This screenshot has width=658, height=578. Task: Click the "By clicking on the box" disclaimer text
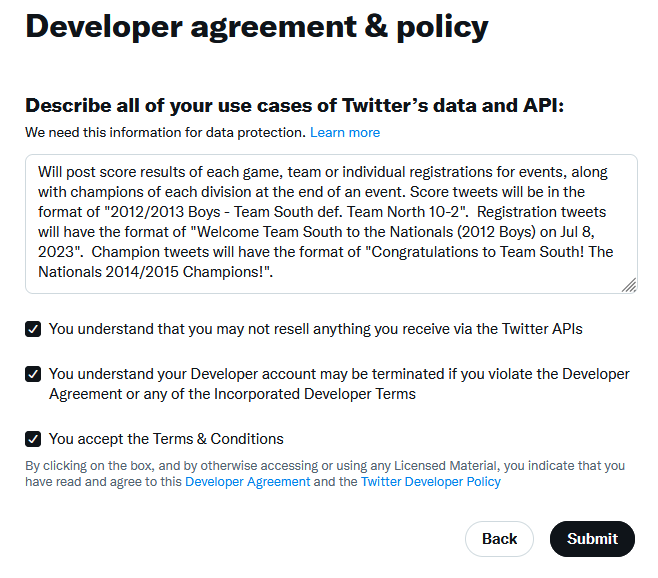(325, 473)
